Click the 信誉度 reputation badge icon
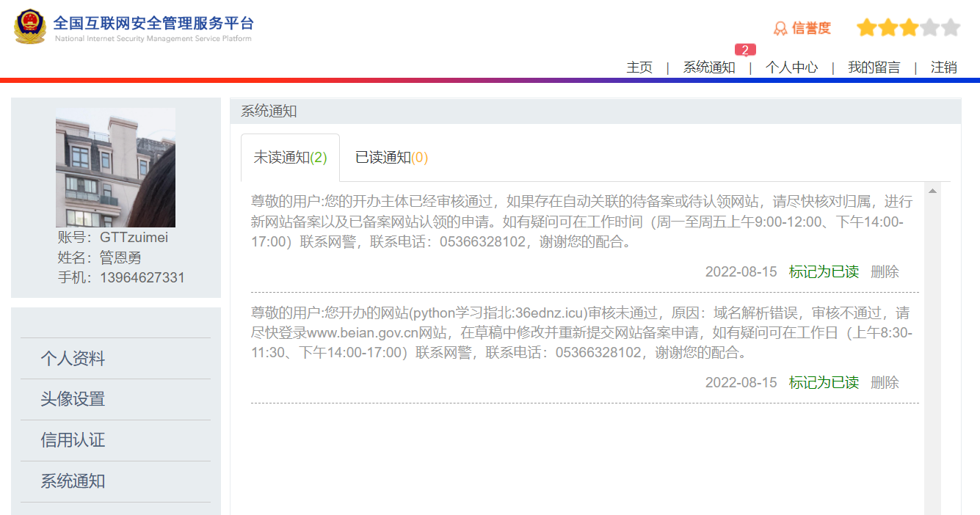980x515 pixels. click(x=780, y=29)
